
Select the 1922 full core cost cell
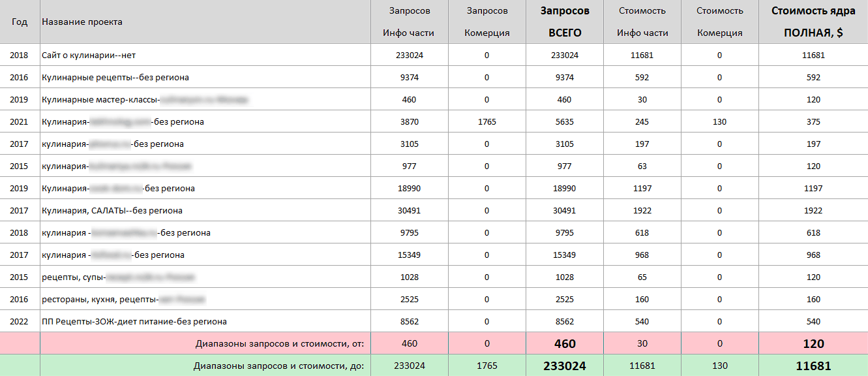tap(813, 211)
